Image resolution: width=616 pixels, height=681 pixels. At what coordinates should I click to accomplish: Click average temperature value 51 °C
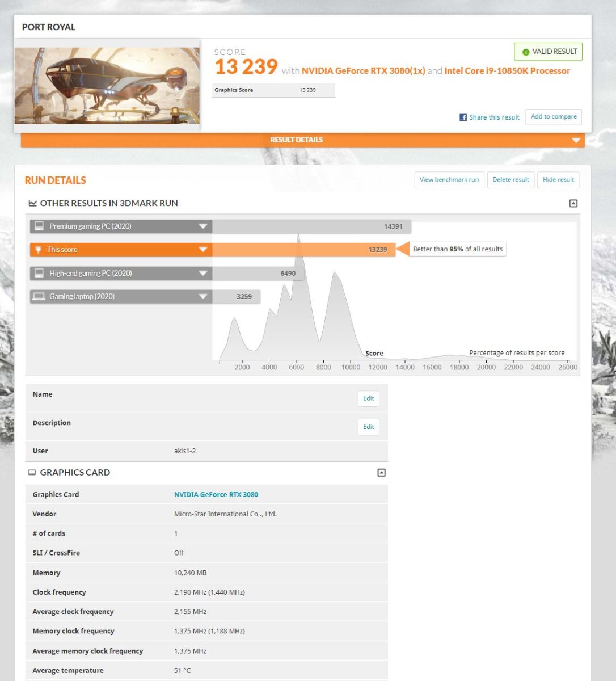point(182,671)
